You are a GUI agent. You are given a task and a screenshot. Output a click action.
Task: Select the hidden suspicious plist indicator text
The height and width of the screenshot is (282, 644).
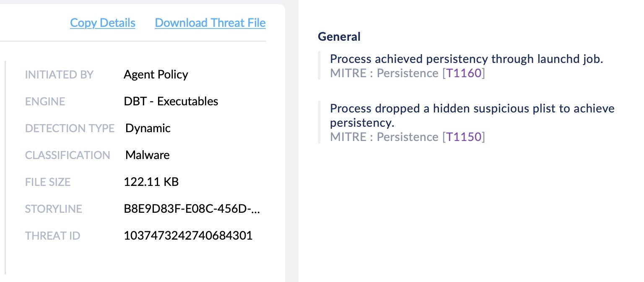[x=472, y=109]
